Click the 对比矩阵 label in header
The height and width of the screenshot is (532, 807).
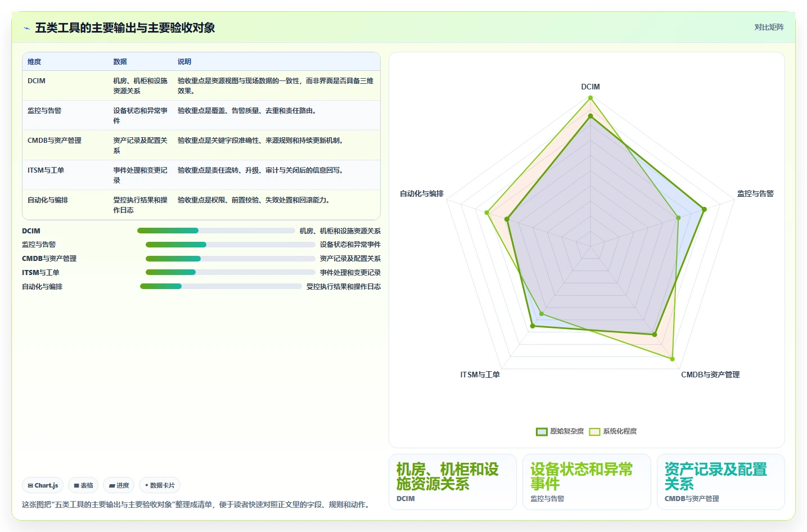tap(769, 27)
